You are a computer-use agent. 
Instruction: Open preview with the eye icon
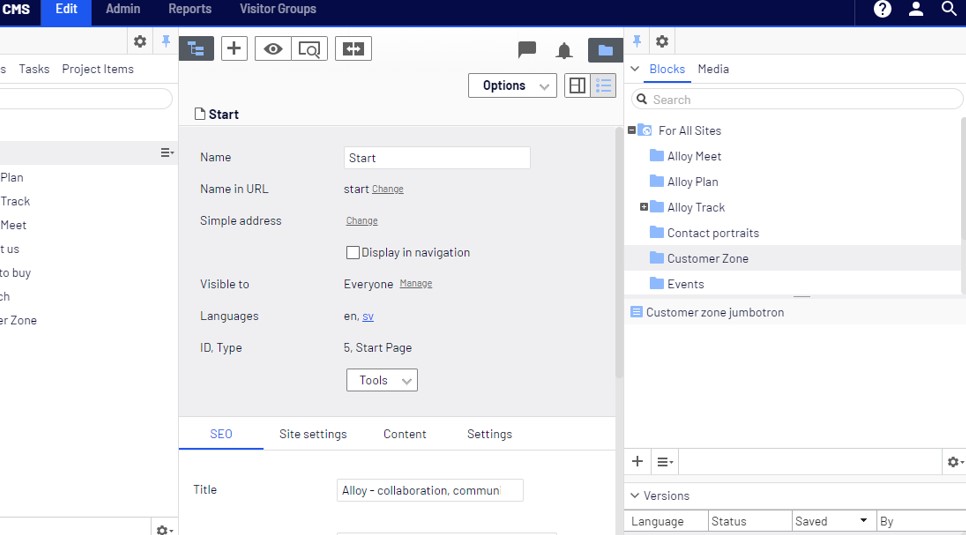coord(273,49)
